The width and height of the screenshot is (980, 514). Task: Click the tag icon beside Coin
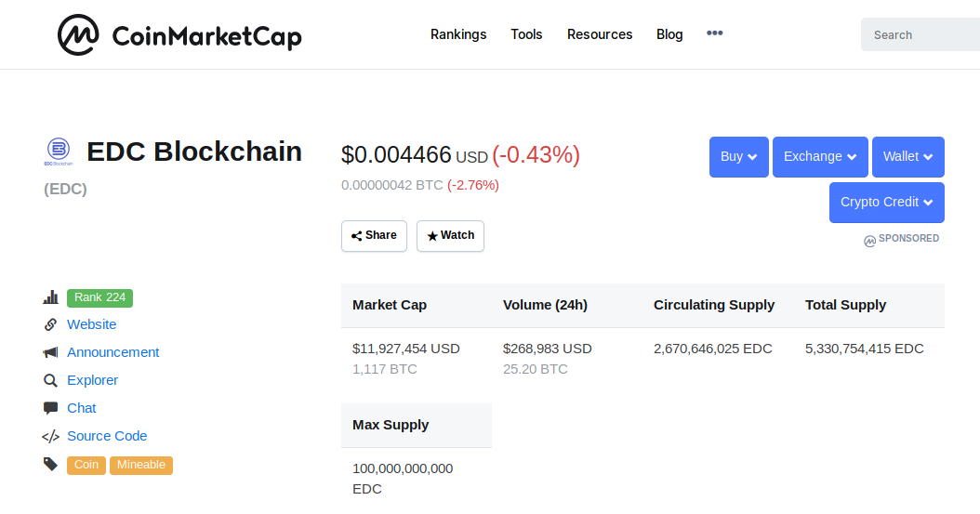tap(50, 464)
